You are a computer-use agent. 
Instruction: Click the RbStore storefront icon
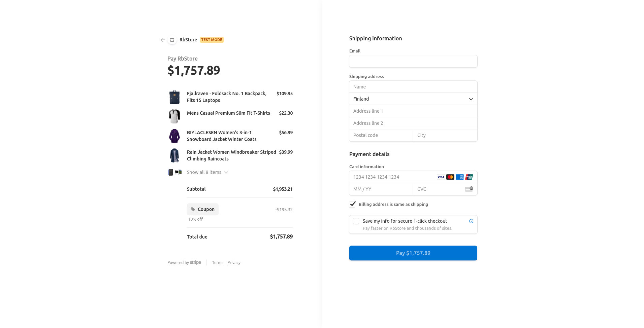tap(172, 40)
